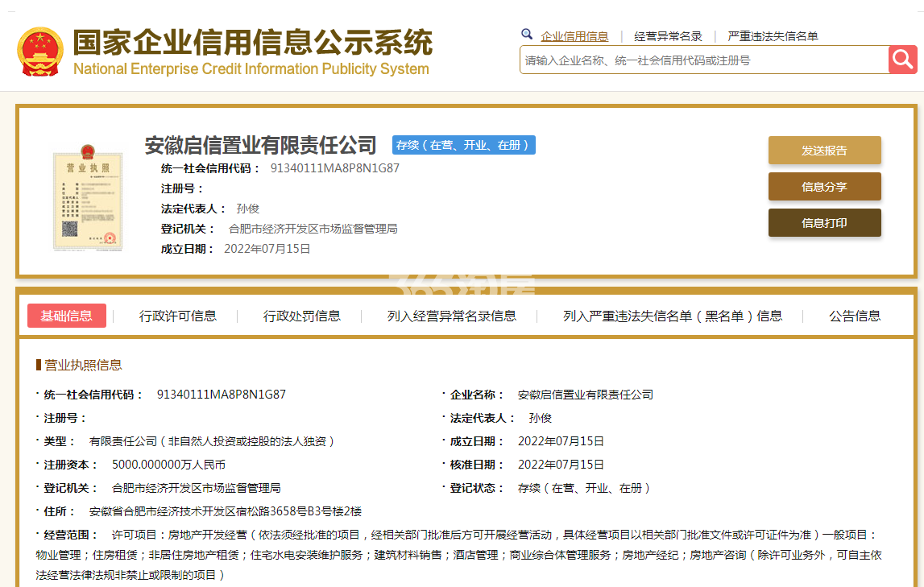Click the 营业执照信息 section heading
The image size is (924, 587).
point(83,365)
